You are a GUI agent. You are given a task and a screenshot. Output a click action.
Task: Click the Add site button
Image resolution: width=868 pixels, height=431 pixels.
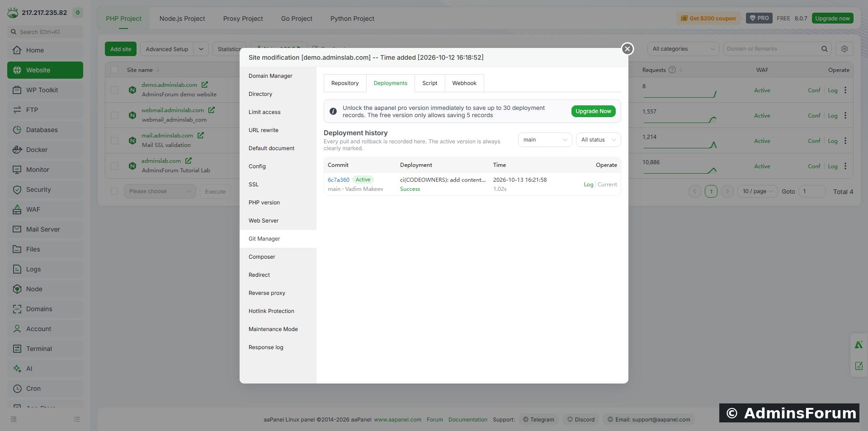tap(121, 49)
